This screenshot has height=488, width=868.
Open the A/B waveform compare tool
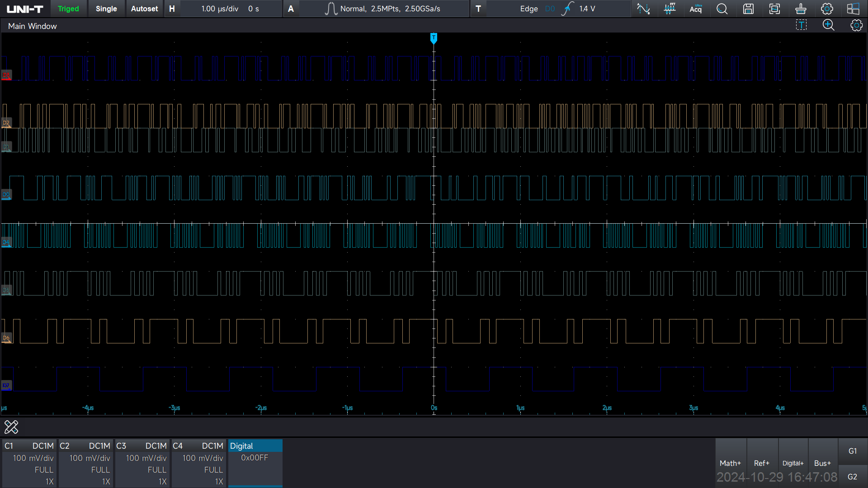[x=643, y=9]
